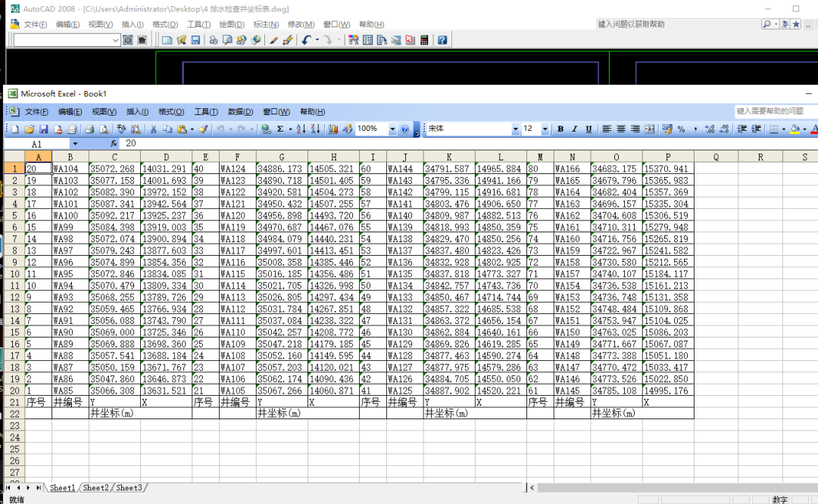The height and width of the screenshot is (504, 818).
Task: Click the Fill Color paint bucket
Action: [x=795, y=129]
